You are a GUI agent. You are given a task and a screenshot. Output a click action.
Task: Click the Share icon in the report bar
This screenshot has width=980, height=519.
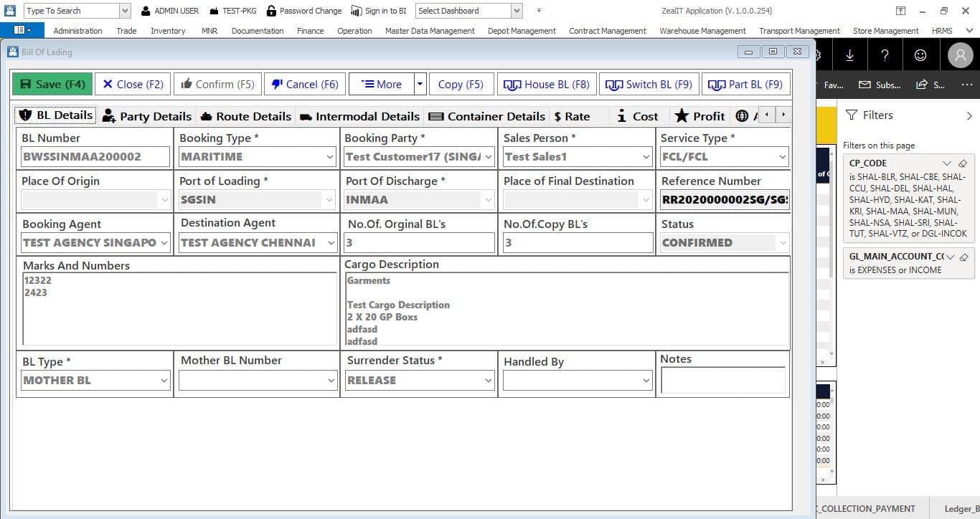[922, 85]
